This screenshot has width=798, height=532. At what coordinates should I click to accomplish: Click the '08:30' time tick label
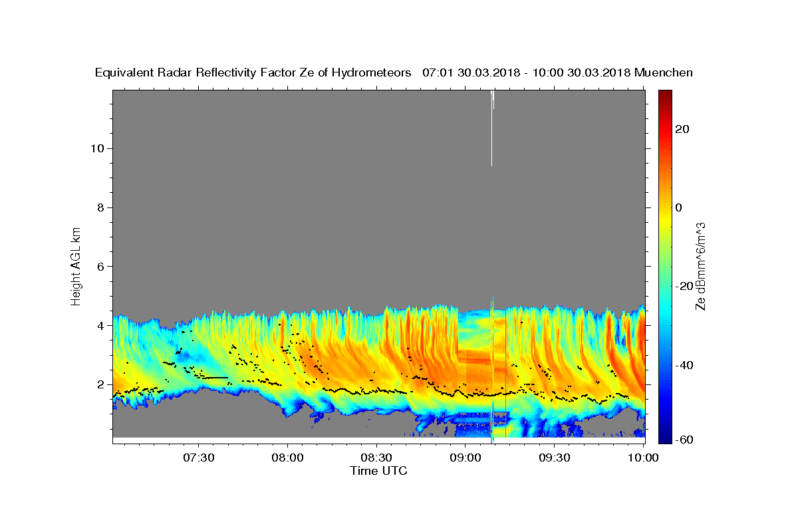[x=377, y=458]
